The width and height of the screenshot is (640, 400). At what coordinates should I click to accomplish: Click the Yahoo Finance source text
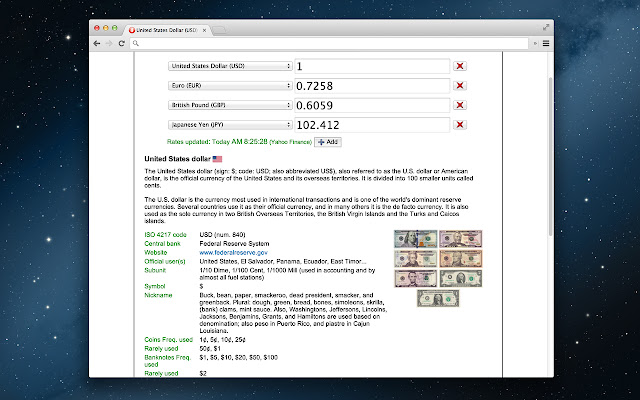click(x=290, y=142)
